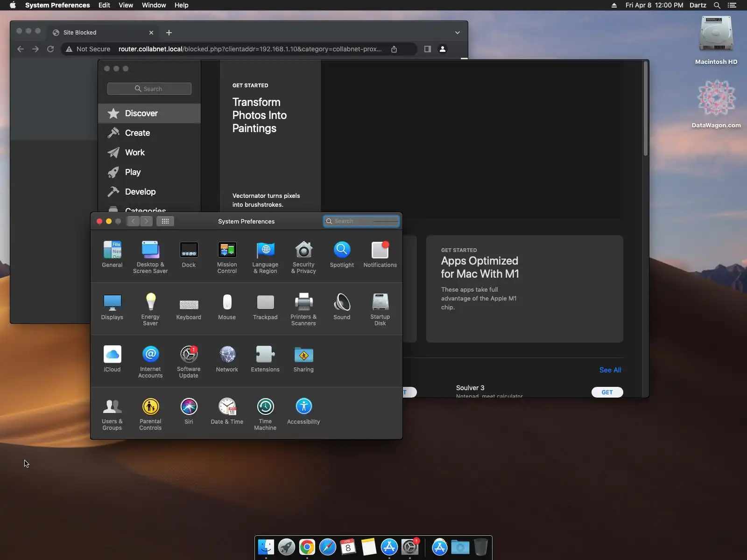Click the Share icon in Chrome address bar

pyautogui.click(x=394, y=49)
